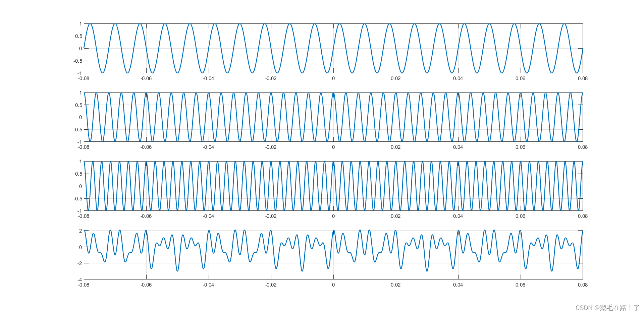Click the "-0.5" y-axis label of the third subplot
Screen dimensions: 644x314
(78, 198)
